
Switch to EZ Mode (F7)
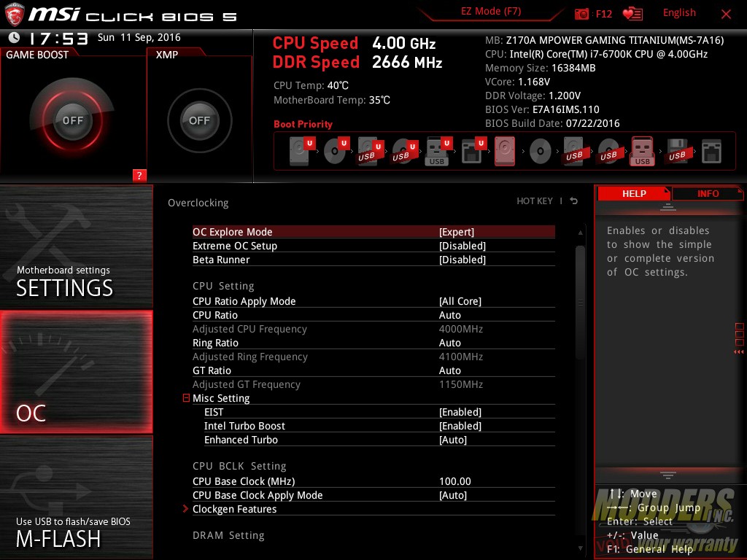[491, 12]
